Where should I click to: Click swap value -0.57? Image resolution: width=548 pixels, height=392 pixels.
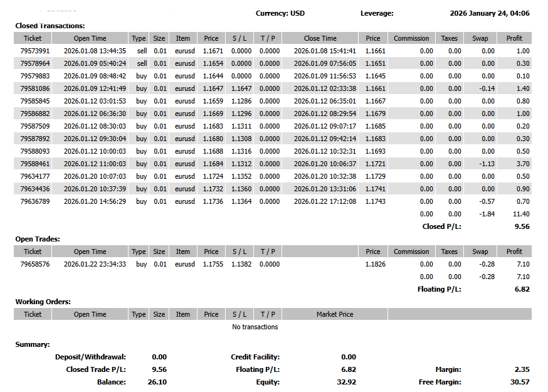[x=487, y=201]
